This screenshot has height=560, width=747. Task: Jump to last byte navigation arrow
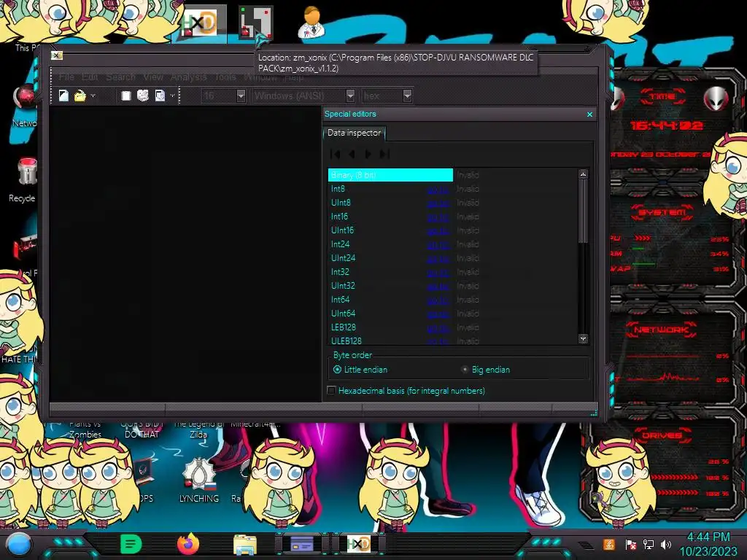(384, 154)
